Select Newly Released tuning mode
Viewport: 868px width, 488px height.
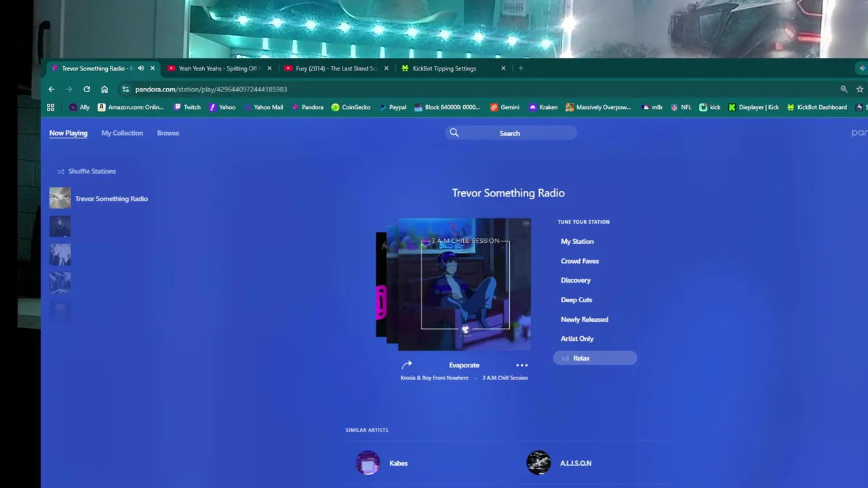(585, 319)
